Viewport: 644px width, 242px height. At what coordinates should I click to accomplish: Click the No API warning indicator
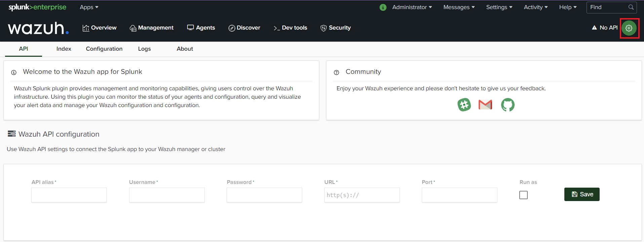(605, 28)
